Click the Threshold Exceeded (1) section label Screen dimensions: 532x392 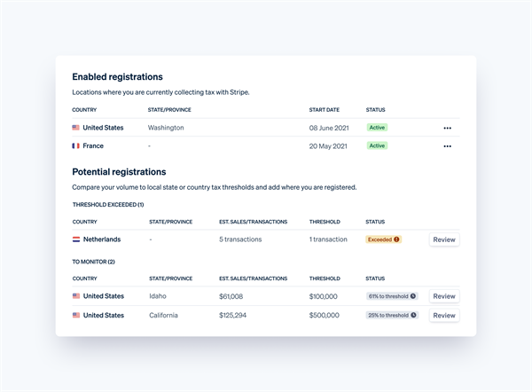tap(108, 205)
